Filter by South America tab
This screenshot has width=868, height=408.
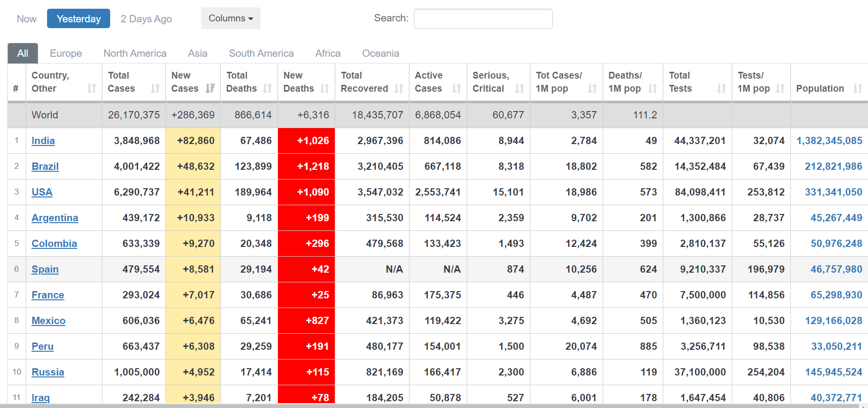262,53
